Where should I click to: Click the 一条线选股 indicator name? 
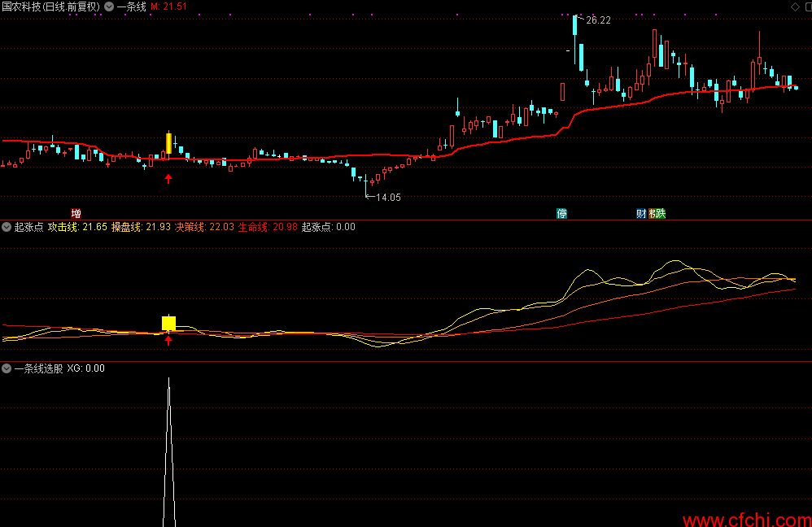(39, 368)
